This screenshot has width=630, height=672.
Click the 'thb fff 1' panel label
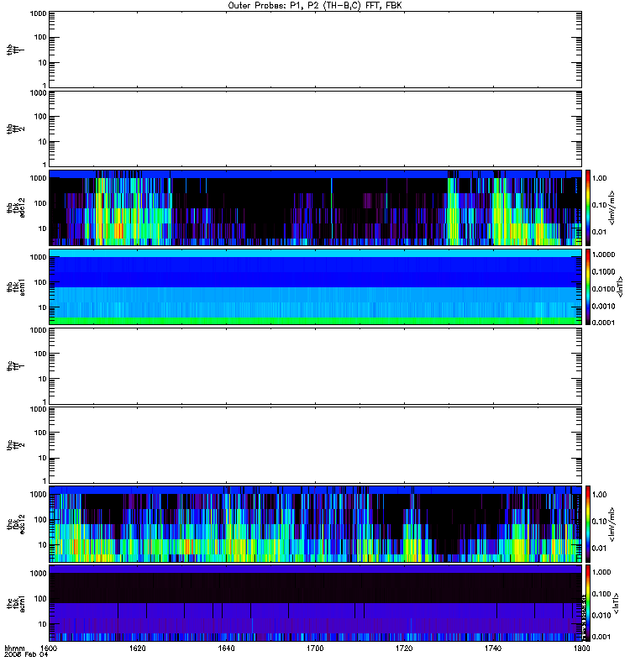(x=15, y=50)
